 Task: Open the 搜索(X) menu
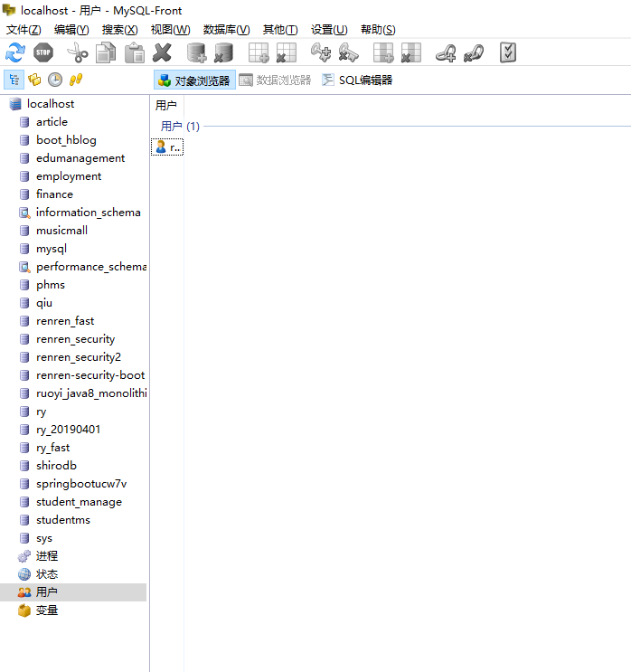(x=120, y=30)
